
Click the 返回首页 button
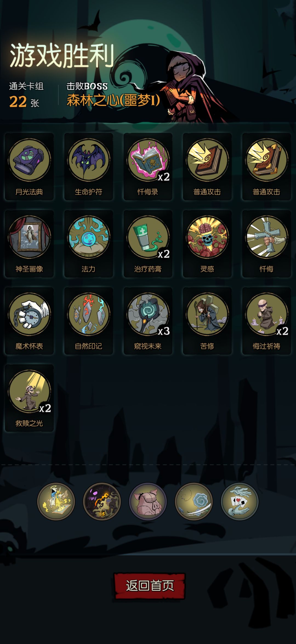tap(150, 585)
